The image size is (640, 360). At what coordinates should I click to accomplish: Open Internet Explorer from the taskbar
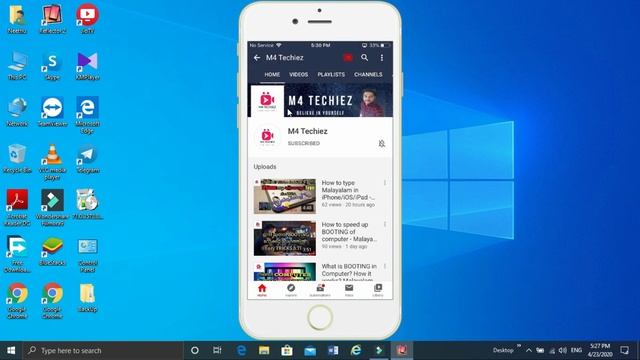(x=356, y=350)
